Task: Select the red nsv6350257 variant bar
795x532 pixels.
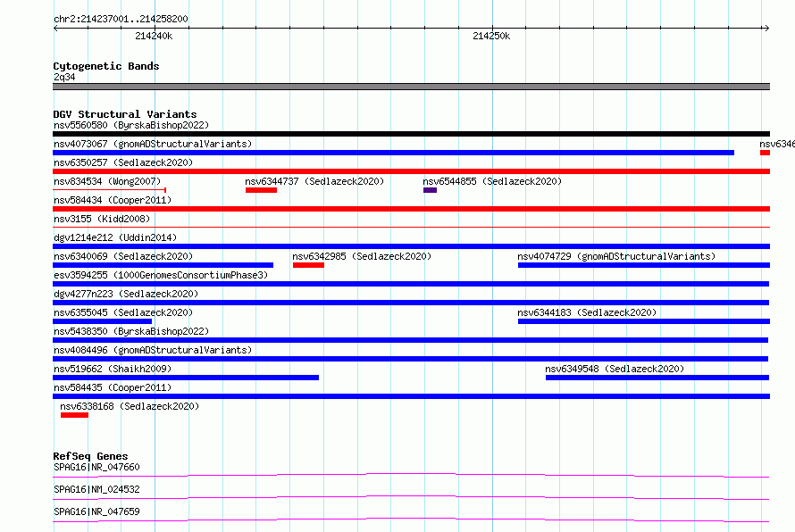Action: (411, 171)
